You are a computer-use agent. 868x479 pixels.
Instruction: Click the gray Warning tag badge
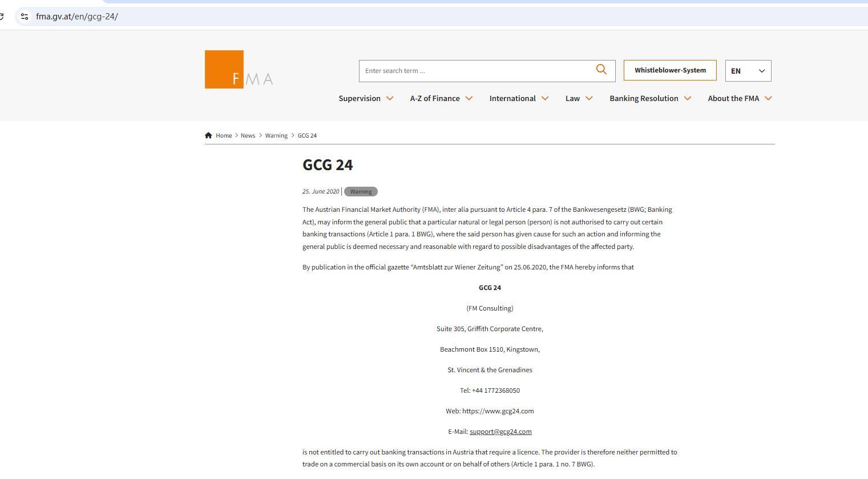click(x=361, y=192)
